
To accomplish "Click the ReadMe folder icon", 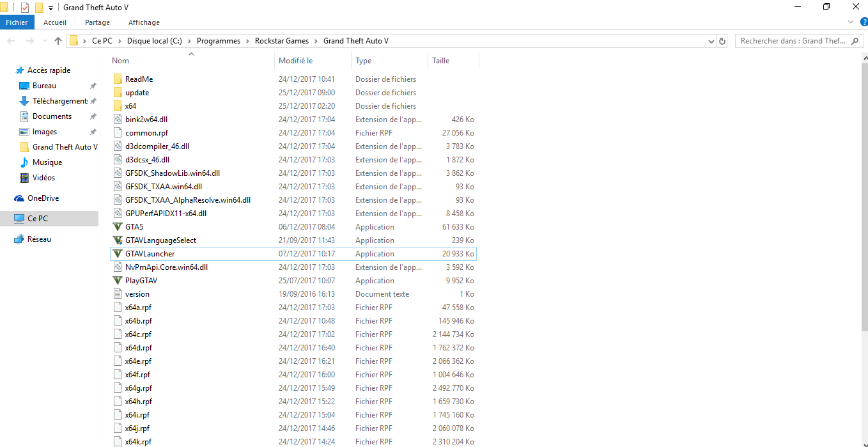I will click(117, 79).
